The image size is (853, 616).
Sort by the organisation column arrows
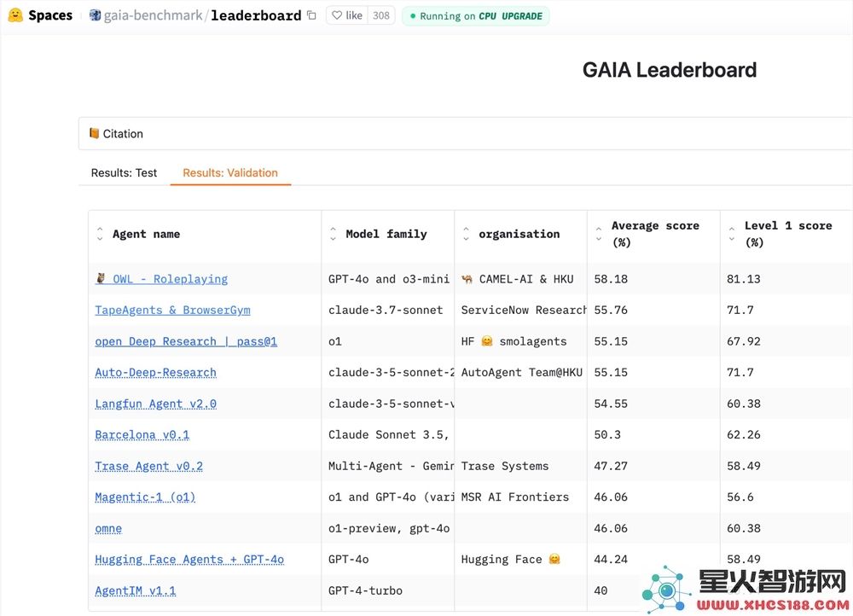coord(467,234)
